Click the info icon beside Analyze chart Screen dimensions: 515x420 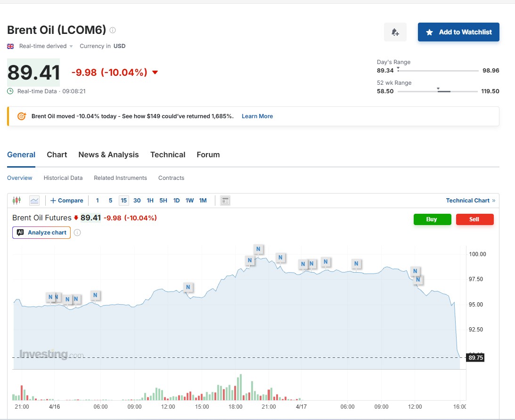[78, 233]
